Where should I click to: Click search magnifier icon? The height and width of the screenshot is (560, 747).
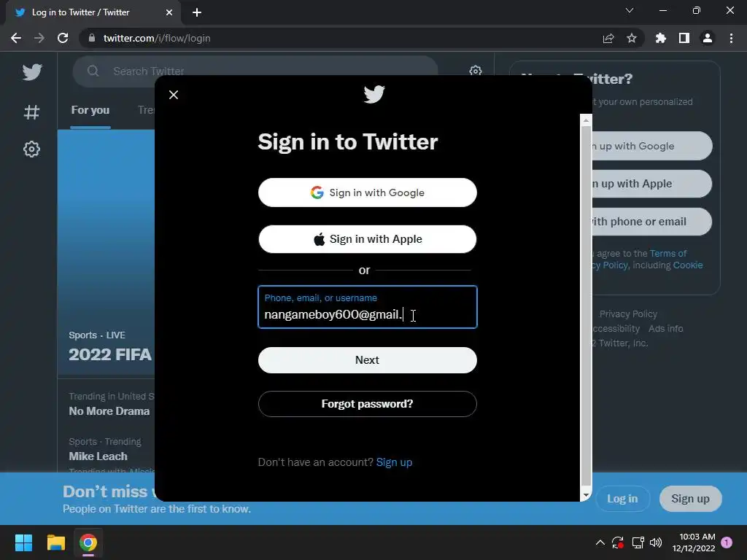click(93, 71)
